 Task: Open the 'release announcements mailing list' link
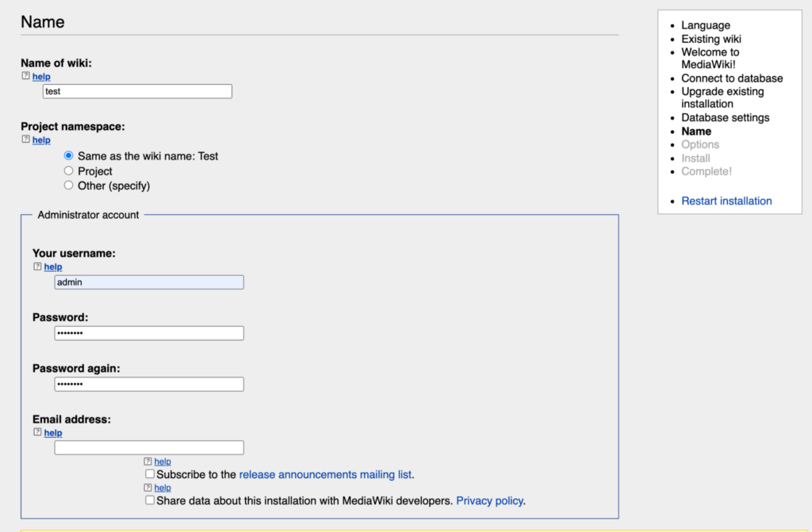(x=326, y=473)
